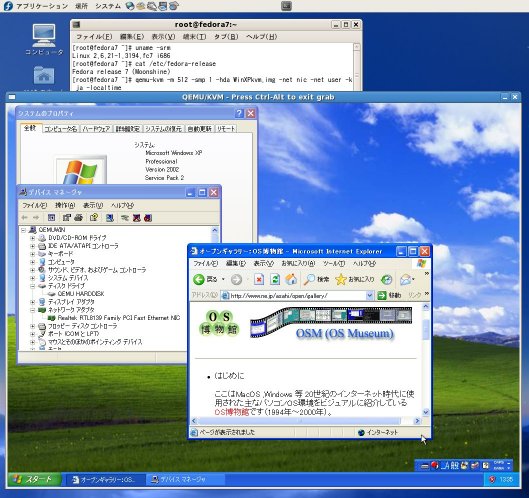
Task: Click the 移動 Go button label
Action: pyautogui.click(x=395, y=296)
